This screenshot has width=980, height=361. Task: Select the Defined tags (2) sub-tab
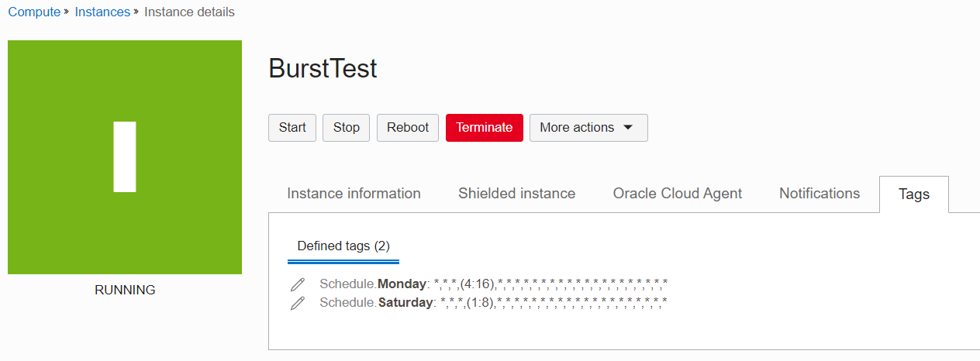pyautogui.click(x=343, y=246)
